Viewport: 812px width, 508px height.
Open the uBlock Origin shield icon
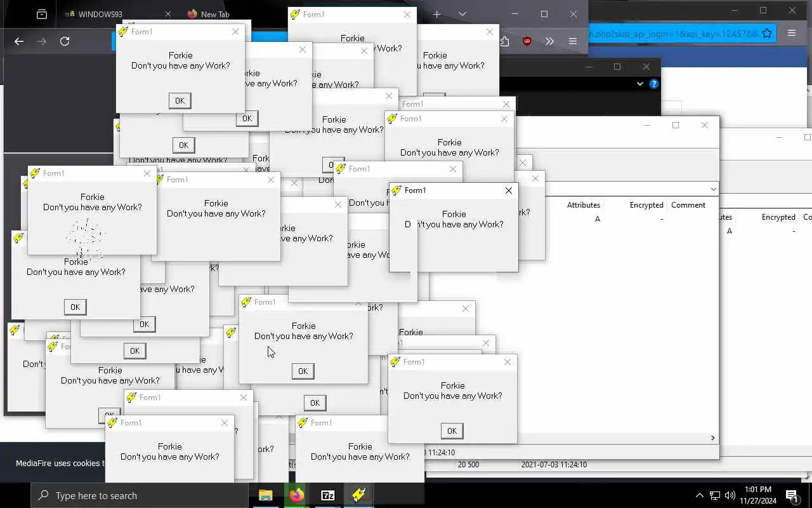click(x=527, y=41)
